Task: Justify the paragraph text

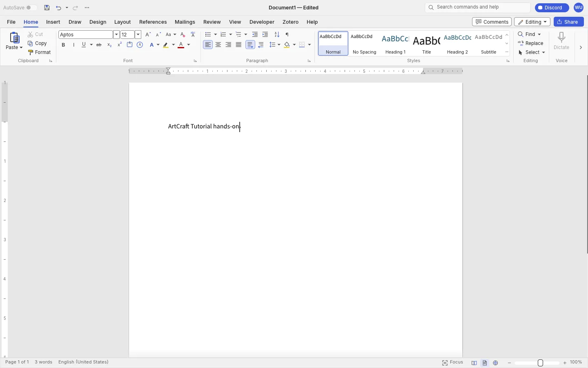Action: (x=239, y=45)
